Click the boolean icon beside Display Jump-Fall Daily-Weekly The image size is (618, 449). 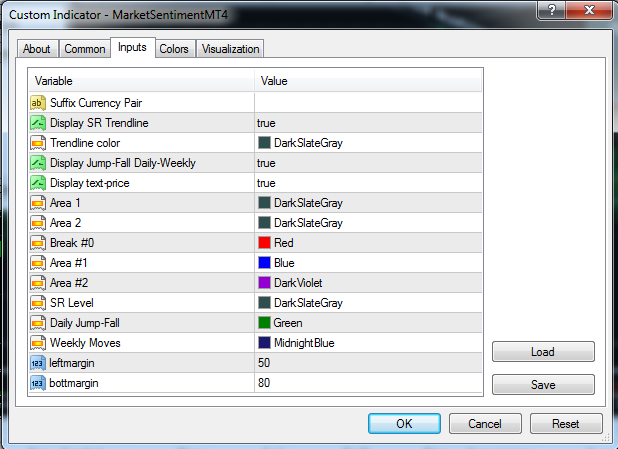pos(38,163)
